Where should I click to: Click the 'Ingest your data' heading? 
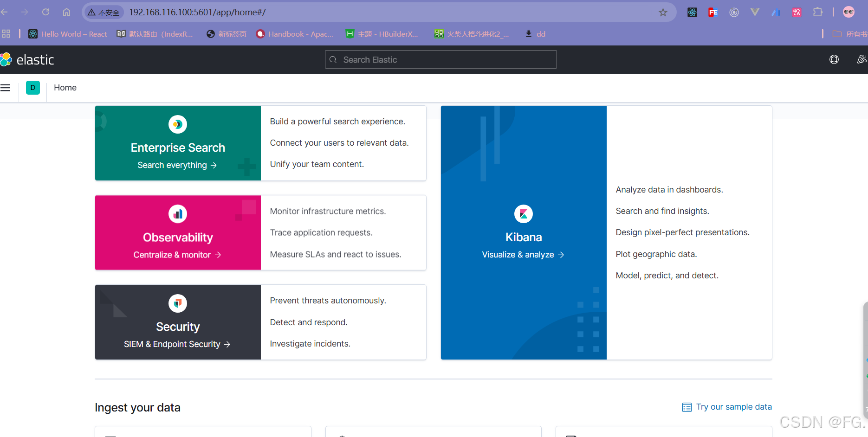pos(137,407)
